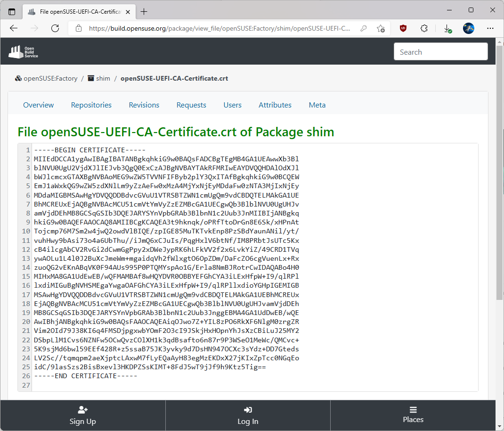Click the END CERTIFICATE line
This screenshot has height=431, width=504.
[86, 376]
